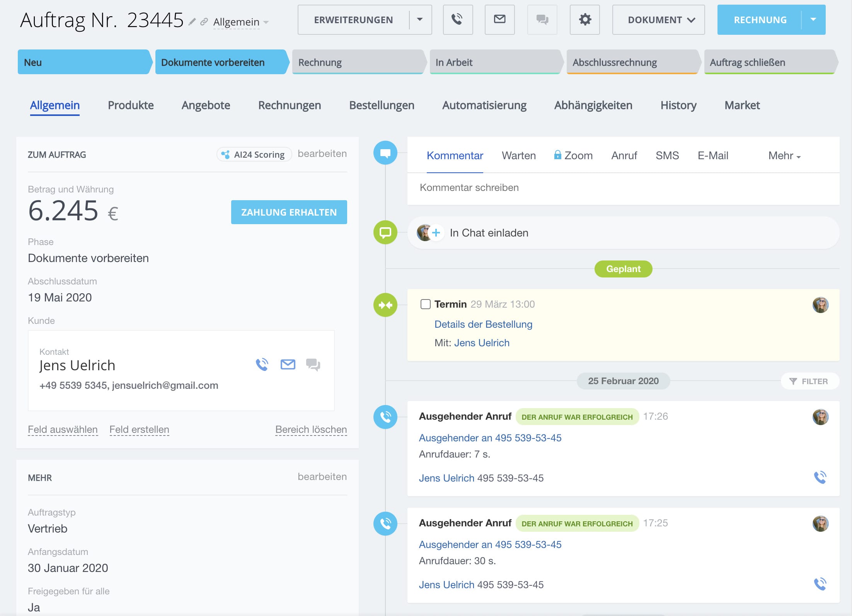Check the Termin 29 März checkbox
The width and height of the screenshot is (852, 616).
(425, 304)
